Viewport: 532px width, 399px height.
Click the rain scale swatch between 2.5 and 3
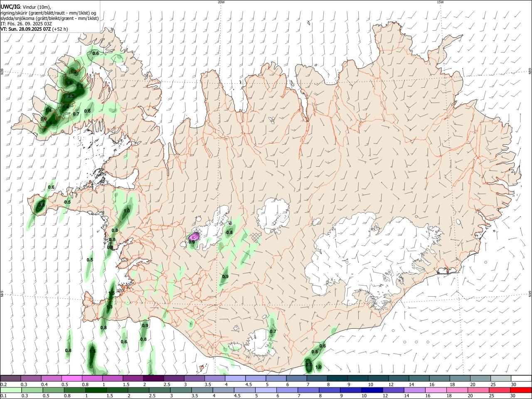pyautogui.click(x=160, y=390)
